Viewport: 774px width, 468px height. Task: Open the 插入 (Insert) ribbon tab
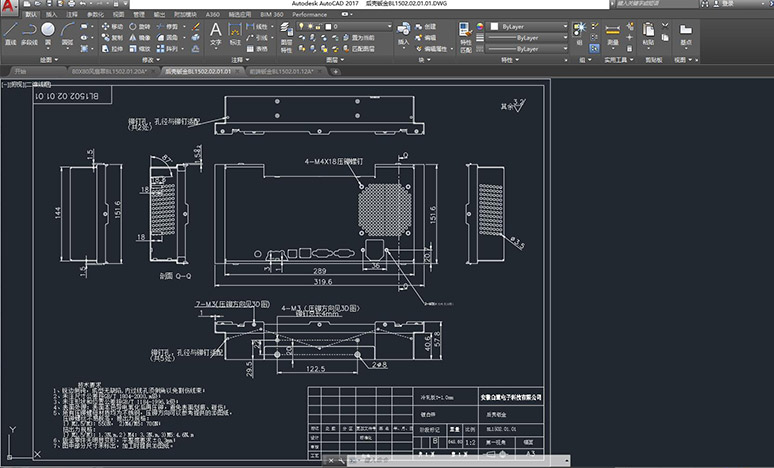coord(51,16)
